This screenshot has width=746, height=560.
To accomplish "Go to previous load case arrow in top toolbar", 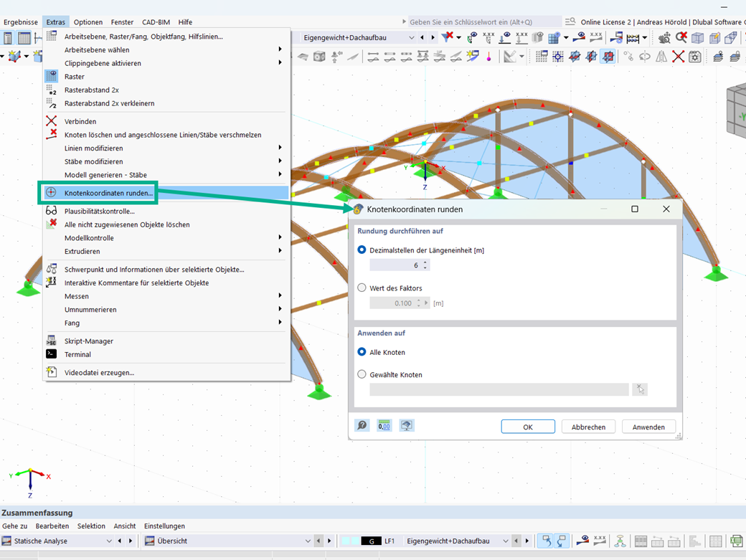I will click(x=422, y=37).
